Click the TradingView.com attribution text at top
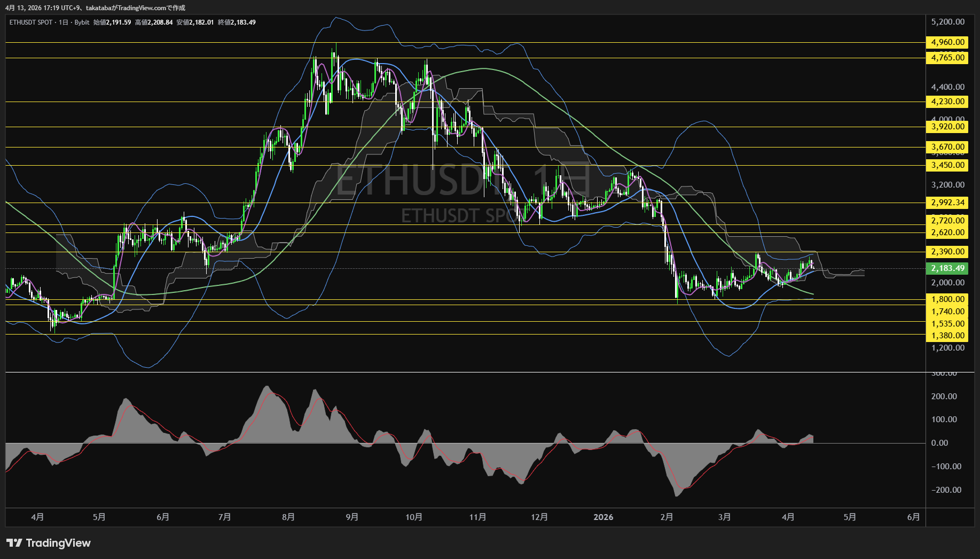980x559 pixels. coord(151,7)
